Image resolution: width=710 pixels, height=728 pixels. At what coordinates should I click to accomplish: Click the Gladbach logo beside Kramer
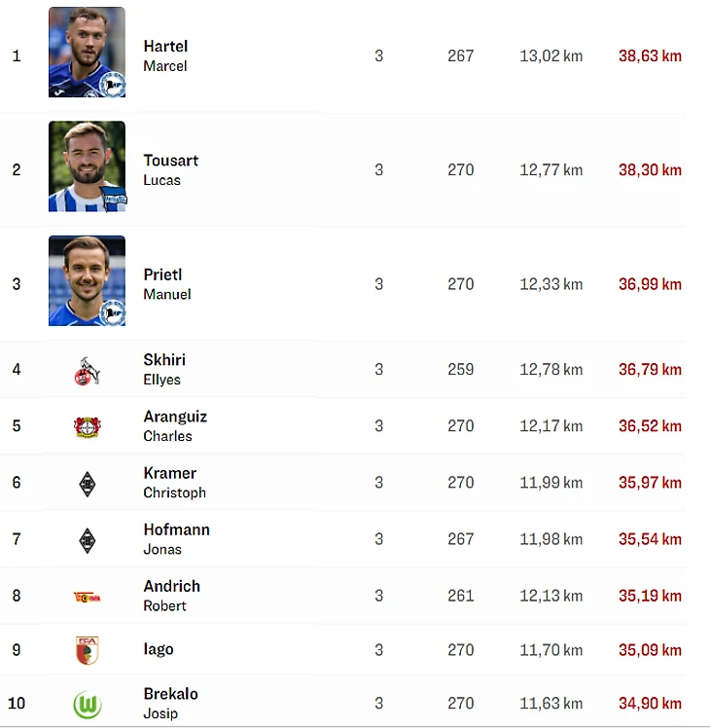pos(88,483)
